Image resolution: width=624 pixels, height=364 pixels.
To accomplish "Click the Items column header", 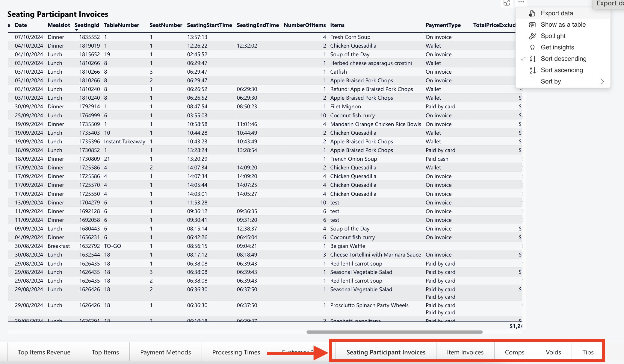I will click(337, 25).
